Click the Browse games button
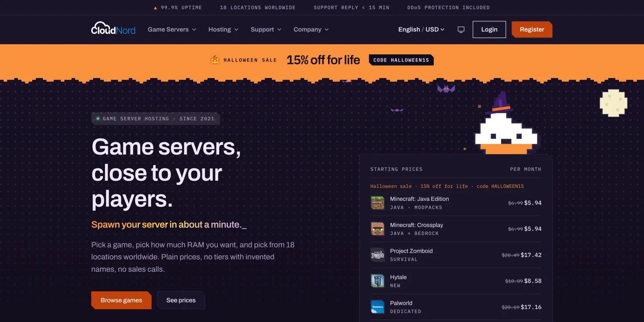 pyautogui.click(x=121, y=300)
